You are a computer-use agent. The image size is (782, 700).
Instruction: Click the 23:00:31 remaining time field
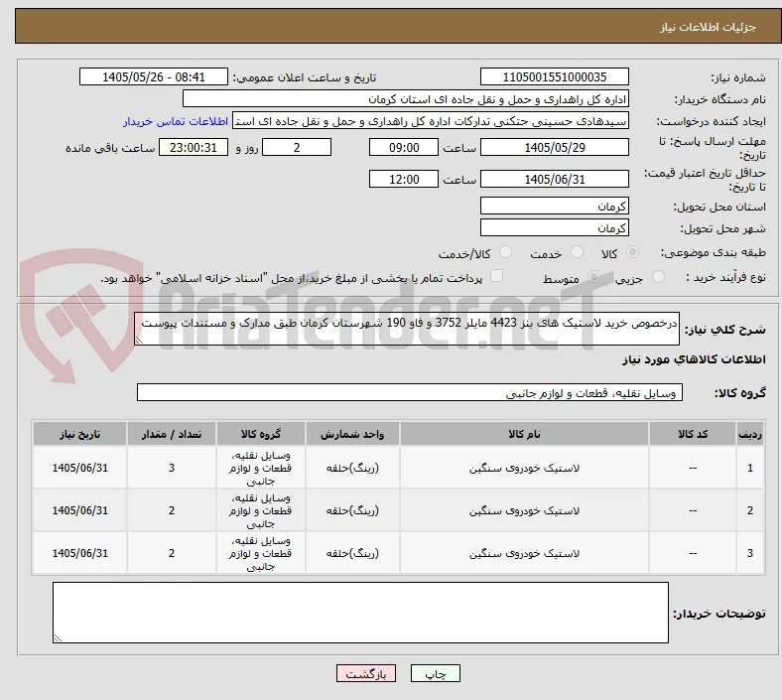(194, 148)
